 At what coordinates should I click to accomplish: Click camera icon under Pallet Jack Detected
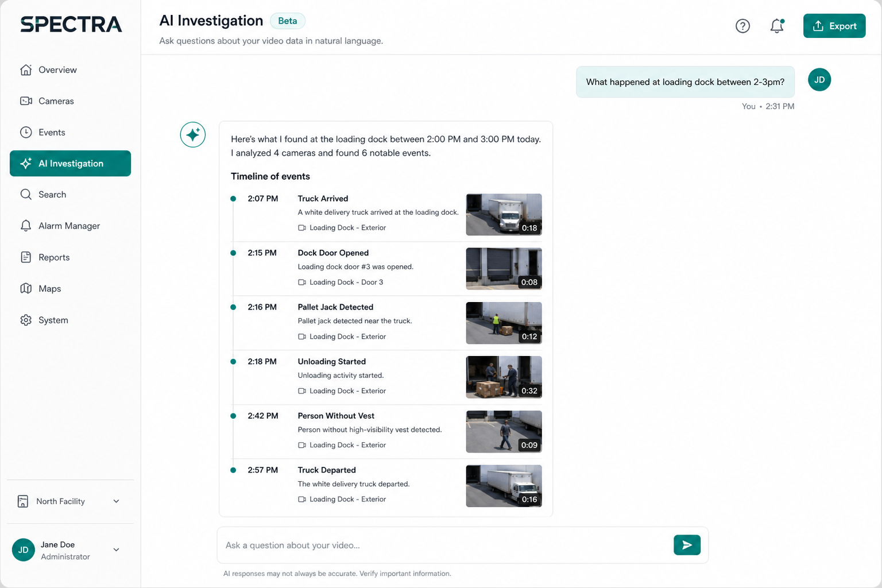pos(302,336)
